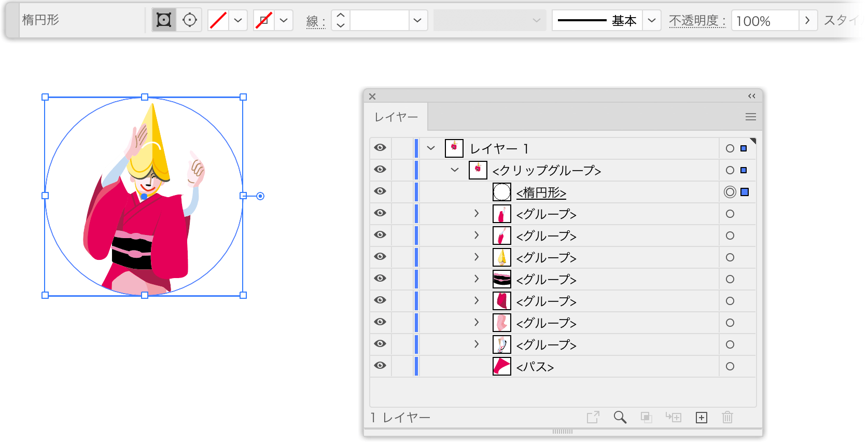Hide the クリップグループ with its eye icon
Image resolution: width=868 pixels, height=442 pixels.
point(380,170)
